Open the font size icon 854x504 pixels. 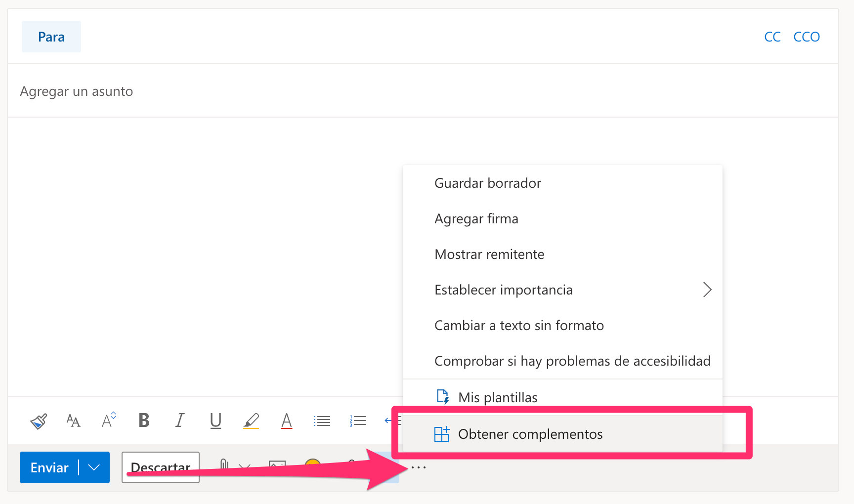[73, 421]
